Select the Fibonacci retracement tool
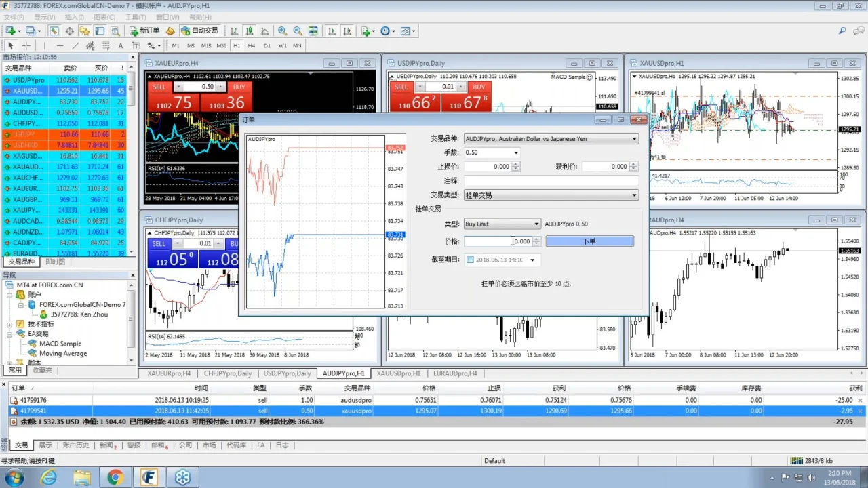This screenshot has width=868, height=488. (106, 45)
